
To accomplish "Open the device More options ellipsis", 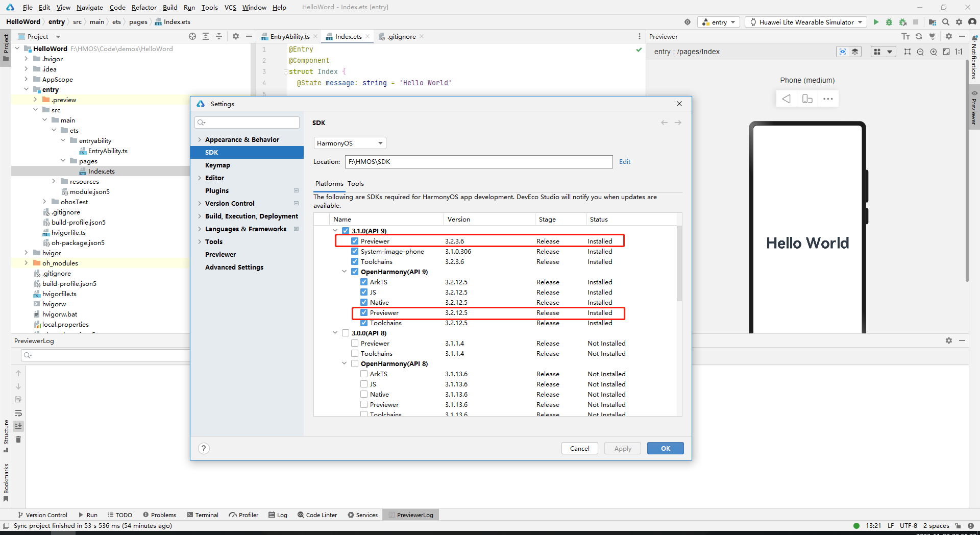I will 828,99.
